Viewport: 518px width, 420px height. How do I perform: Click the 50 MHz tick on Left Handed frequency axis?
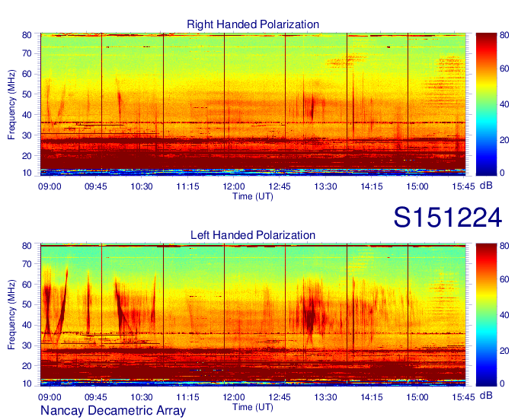27,304
